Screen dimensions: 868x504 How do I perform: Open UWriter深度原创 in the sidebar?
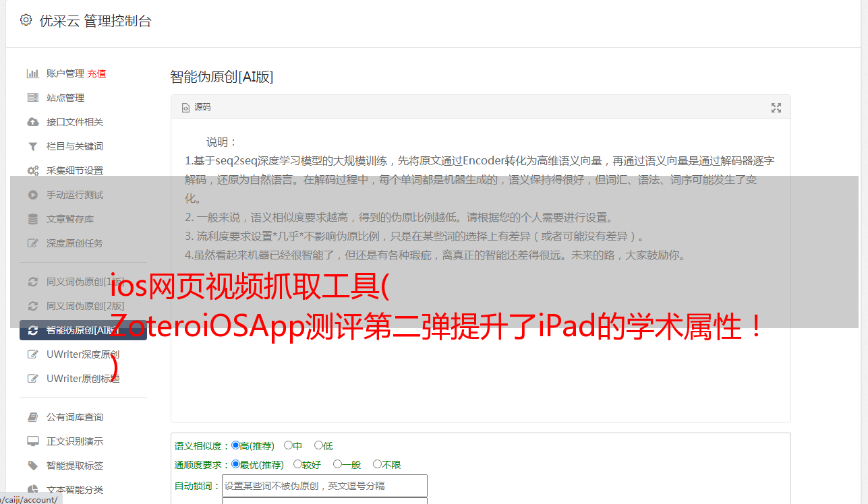83,354
